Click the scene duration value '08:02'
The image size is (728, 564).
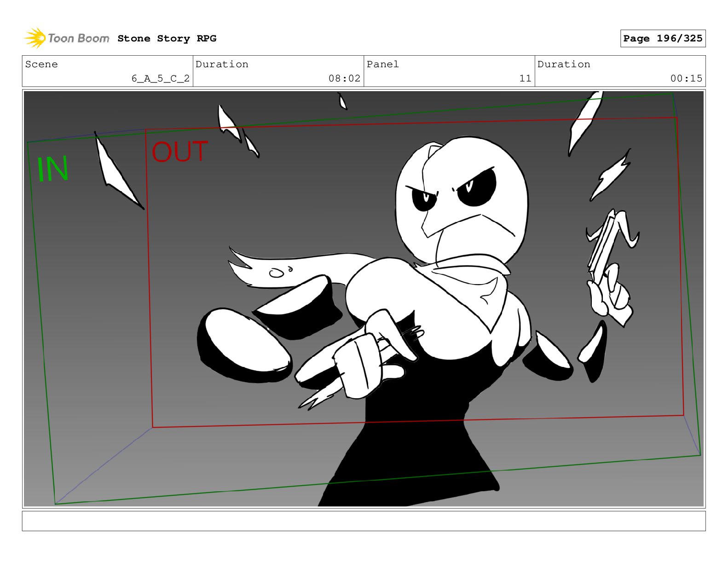pyautogui.click(x=344, y=78)
